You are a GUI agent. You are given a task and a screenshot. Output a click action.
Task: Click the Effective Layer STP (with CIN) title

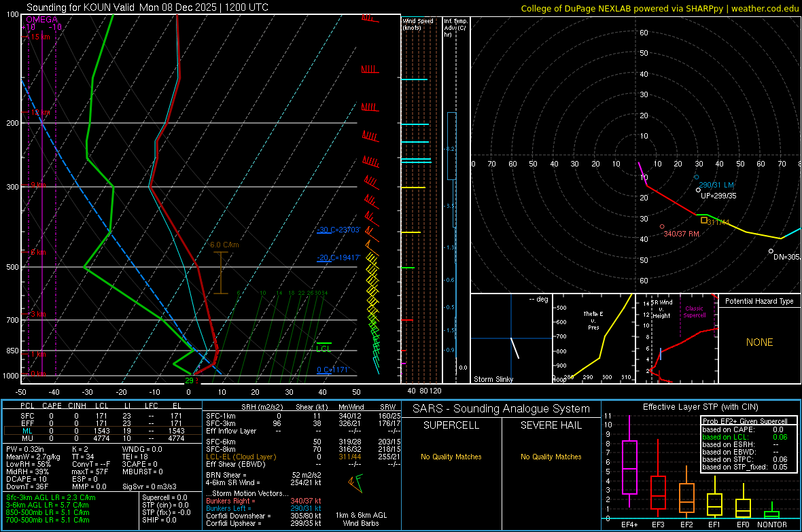tap(700, 407)
